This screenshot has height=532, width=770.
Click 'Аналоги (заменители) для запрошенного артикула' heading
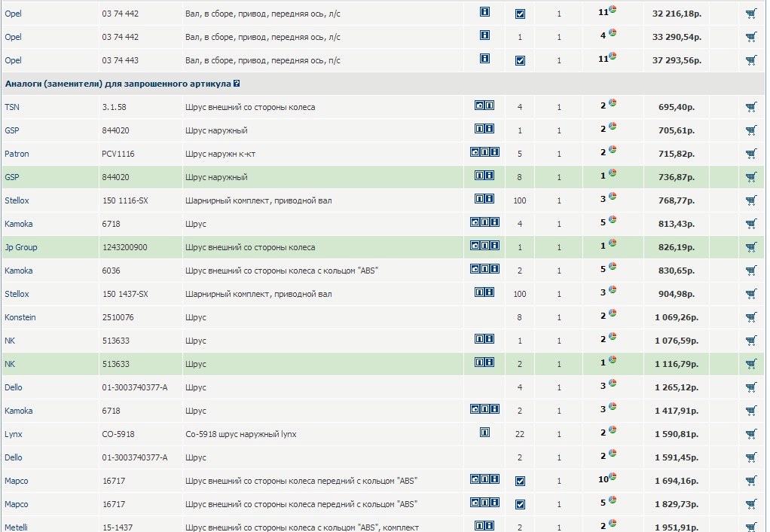(118, 84)
